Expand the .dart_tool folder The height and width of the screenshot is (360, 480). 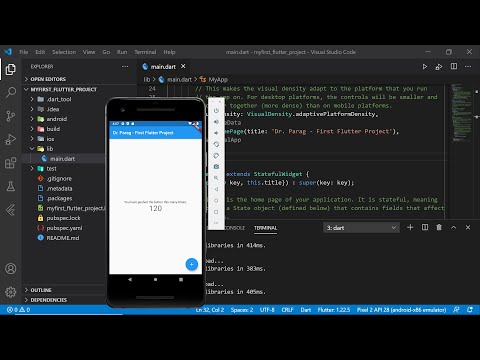pos(54,99)
